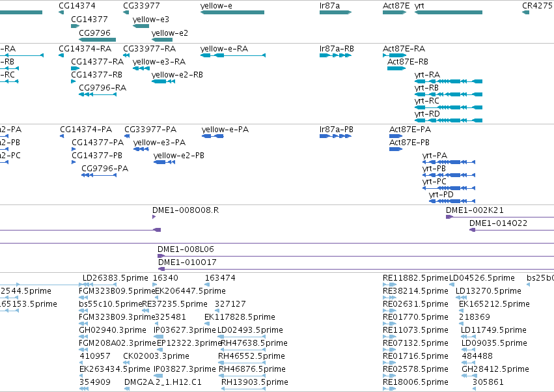This screenshot has height=392, width=554.
Task: Select protein yellow-e-PA
Action: click(225, 130)
